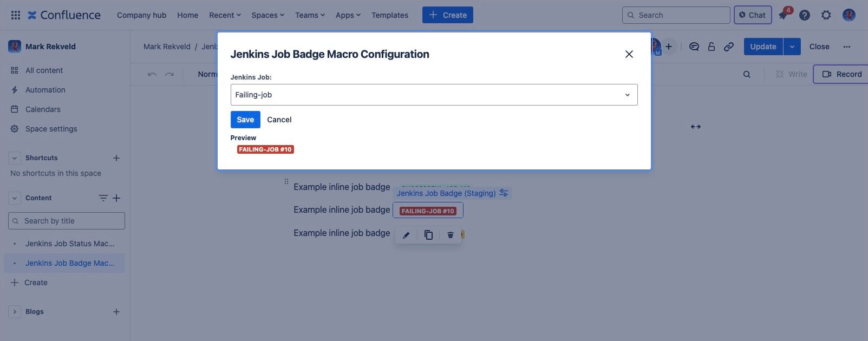868x341 pixels.
Task: Open the Apps dropdown menu
Action: (x=348, y=15)
